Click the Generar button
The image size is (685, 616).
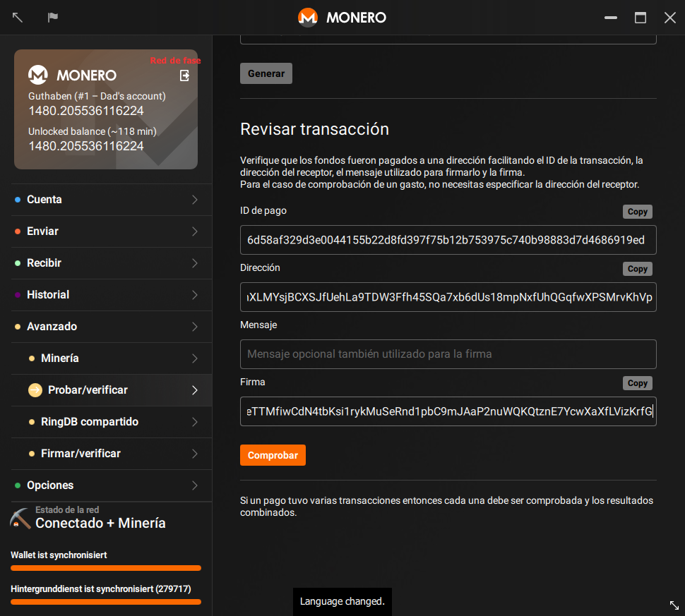click(266, 73)
